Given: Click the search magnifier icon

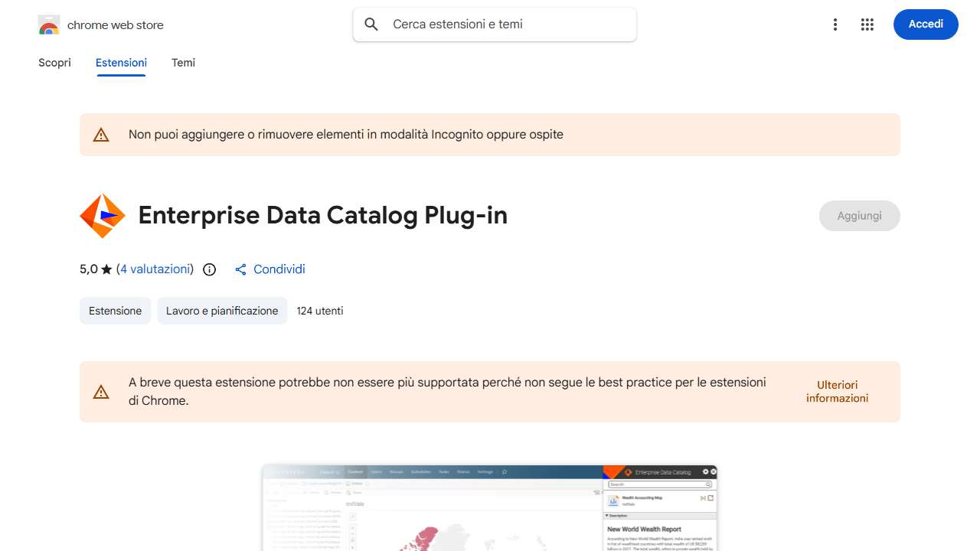Looking at the screenshot, I should 371,24.
